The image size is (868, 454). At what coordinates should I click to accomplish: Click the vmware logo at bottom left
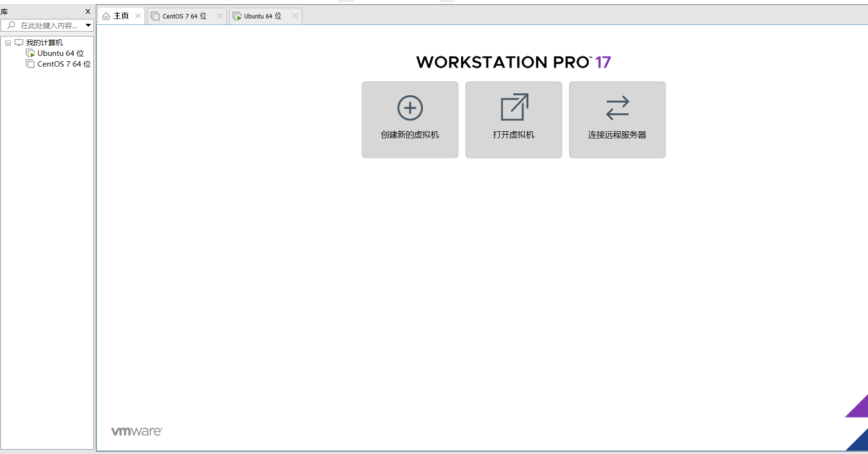137,431
